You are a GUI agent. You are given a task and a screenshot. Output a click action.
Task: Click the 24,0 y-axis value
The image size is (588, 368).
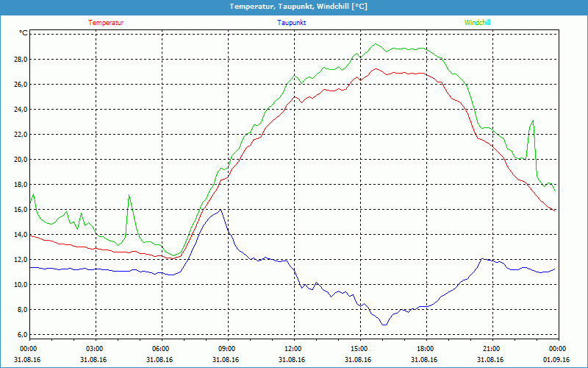pyautogui.click(x=20, y=110)
